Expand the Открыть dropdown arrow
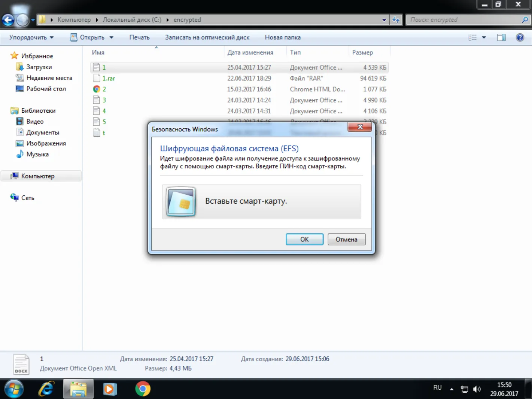Screen dimensions: 532x399 tap(111, 37)
